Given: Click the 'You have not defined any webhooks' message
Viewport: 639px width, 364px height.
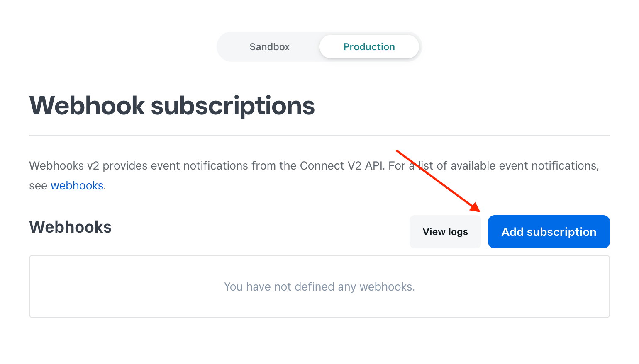Looking at the screenshot, I should [x=319, y=286].
